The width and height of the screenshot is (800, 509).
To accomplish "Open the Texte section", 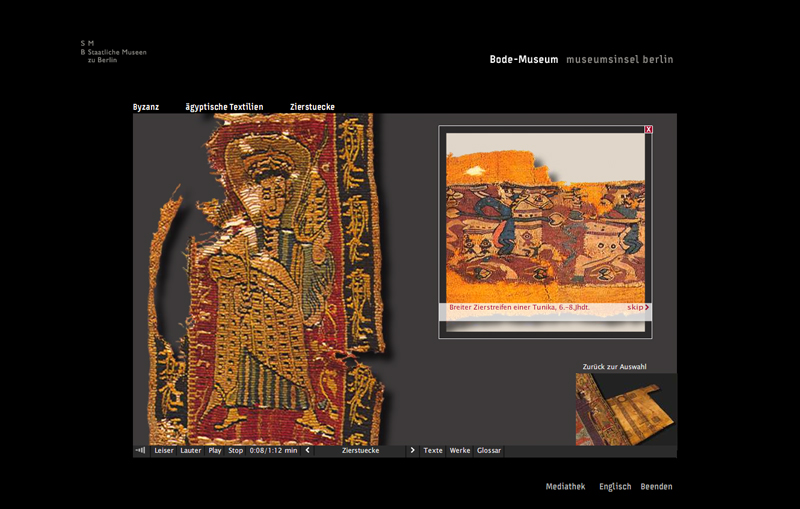I will click(433, 450).
